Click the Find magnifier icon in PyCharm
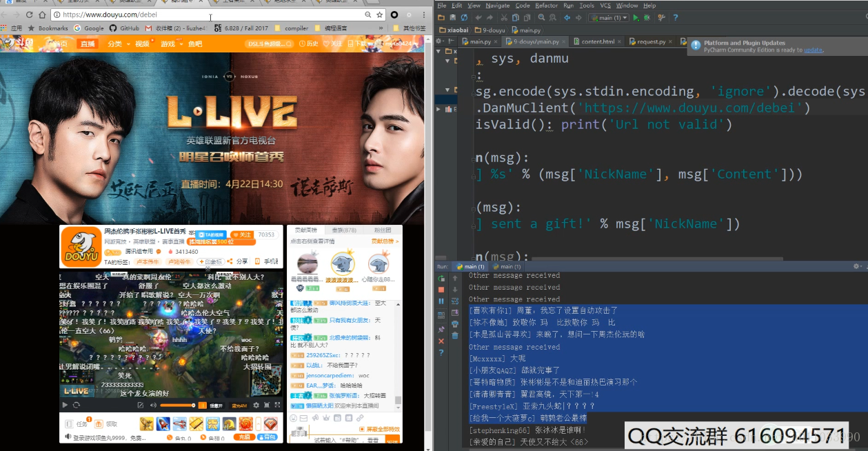The height and width of the screenshot is (451, 868). tap(541, 17)
